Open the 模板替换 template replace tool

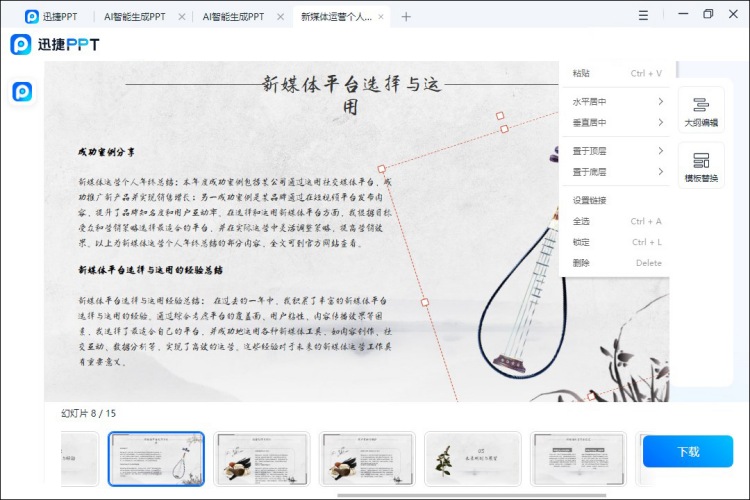click(x=700, y=166)
